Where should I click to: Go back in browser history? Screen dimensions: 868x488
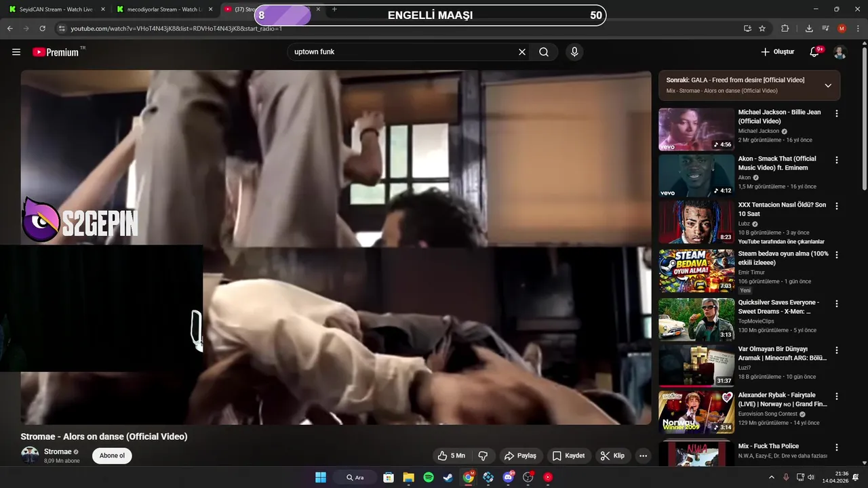point(10,28)
